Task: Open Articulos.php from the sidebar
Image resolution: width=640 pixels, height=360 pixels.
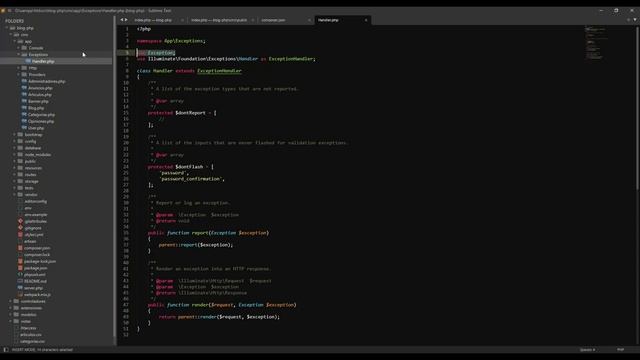Action: 40,95
